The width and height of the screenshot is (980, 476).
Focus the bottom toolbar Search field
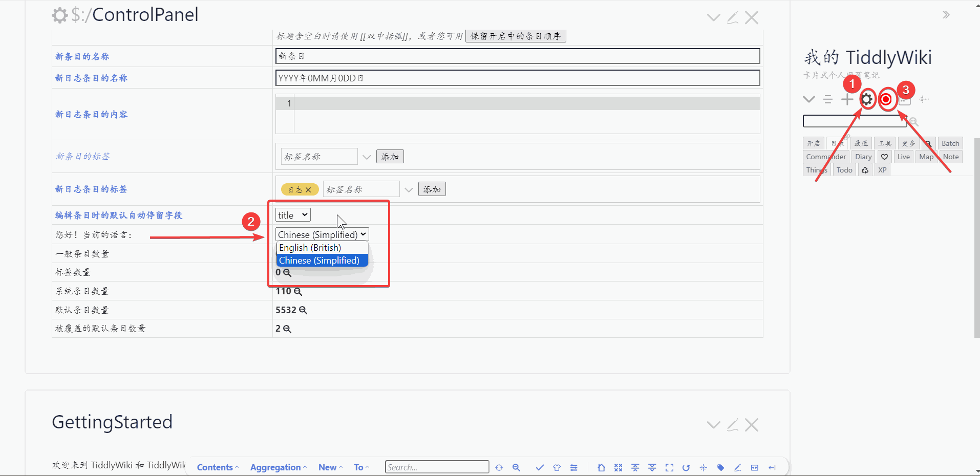tap(437, 467)
